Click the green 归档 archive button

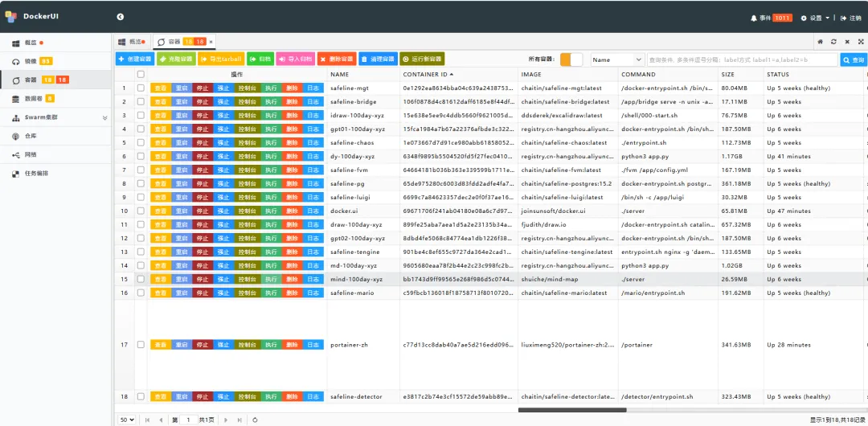260,59
